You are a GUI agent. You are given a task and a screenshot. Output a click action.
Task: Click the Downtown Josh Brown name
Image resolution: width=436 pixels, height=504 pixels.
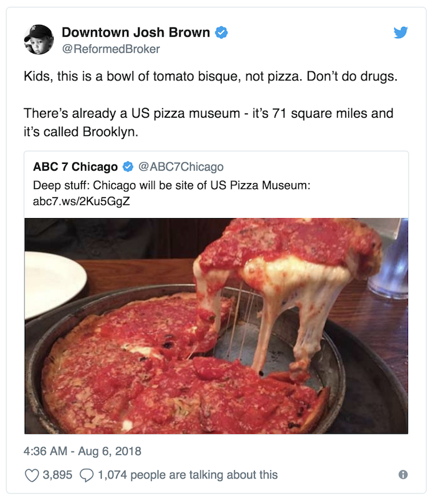136,32
